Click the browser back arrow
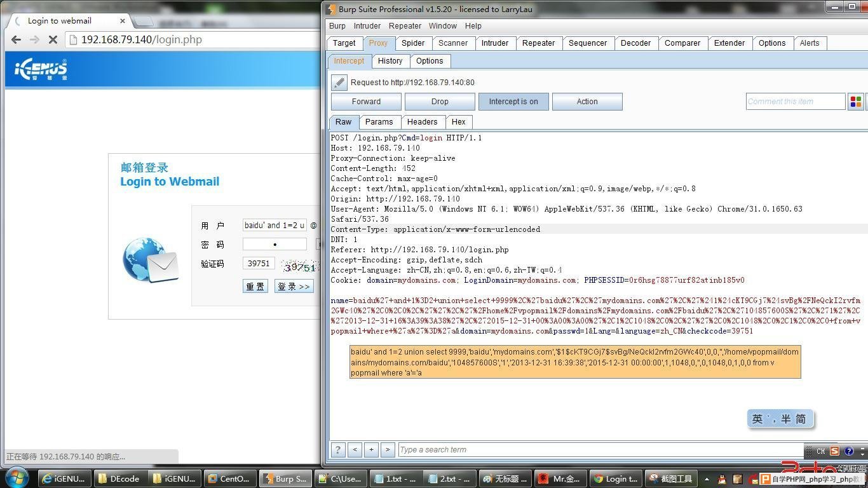This screenshot has width=868, height=488. pyautogui.click(x=17, y=39)
